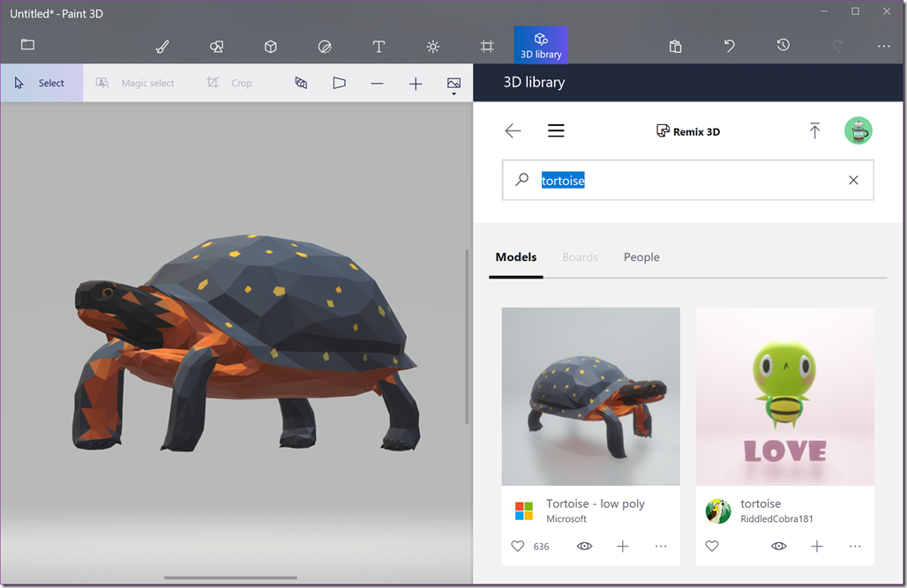Click the Mixed reality flag icon

coord(339,83)
